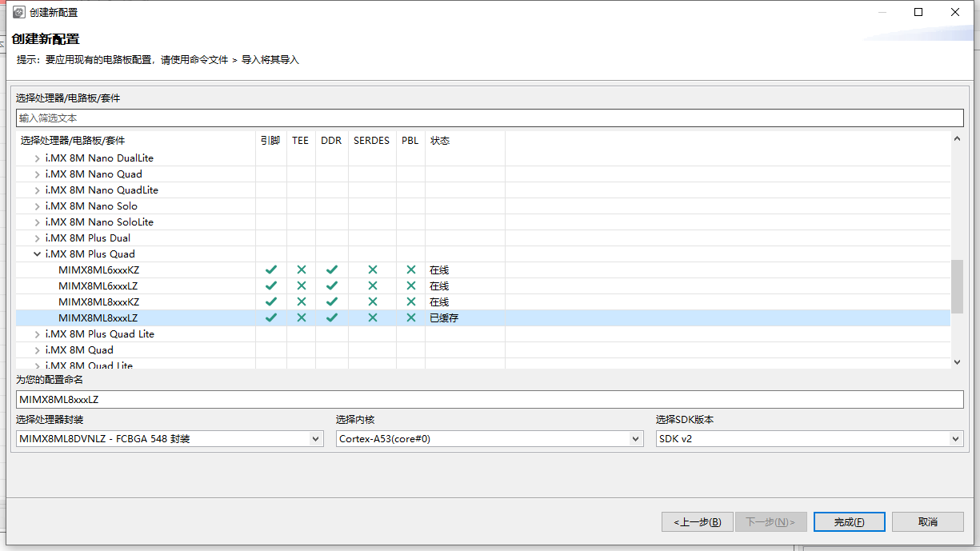Click the PBL cross for MIMX8ML8xxxLZ
The height and width of the screenshot is (551, 980).
click(x=411, y=318)
